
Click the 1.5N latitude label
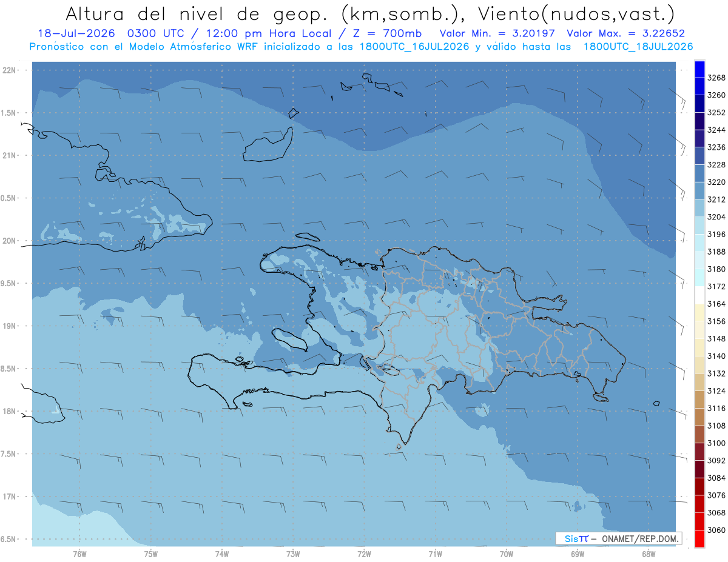8,113
